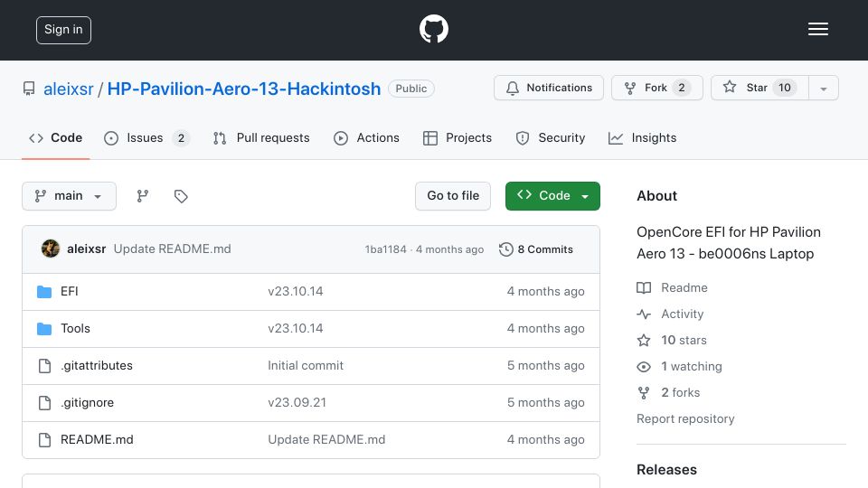Open the 1 watching link
Screen dimensions: 868x488
click(x=680, y=366)
